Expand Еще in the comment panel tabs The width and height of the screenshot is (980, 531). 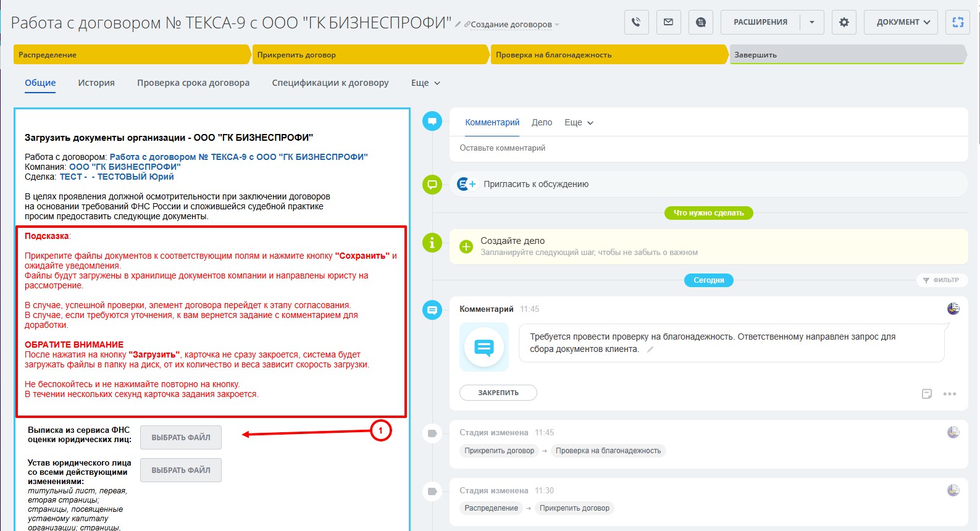[x=579, y=122]
